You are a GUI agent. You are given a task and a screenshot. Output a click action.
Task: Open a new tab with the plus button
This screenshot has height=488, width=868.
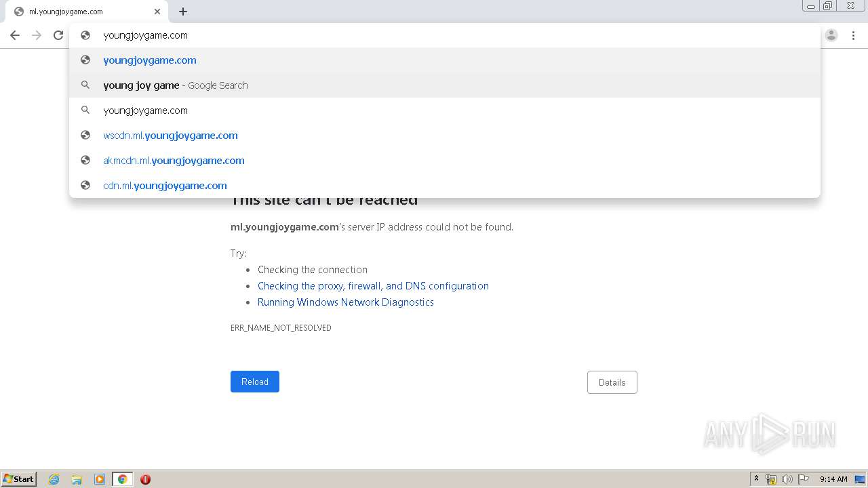pos(183,12)
